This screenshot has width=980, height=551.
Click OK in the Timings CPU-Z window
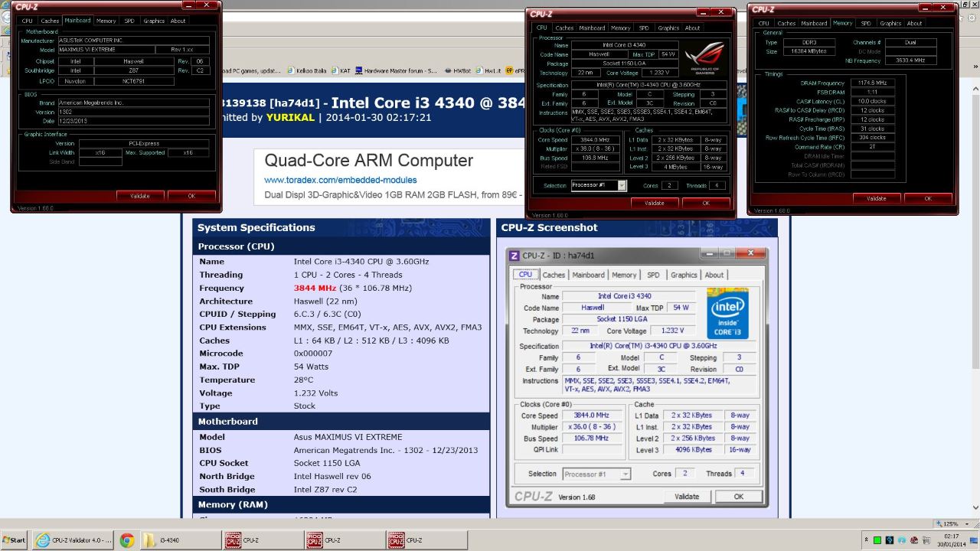tap(928, 198)
